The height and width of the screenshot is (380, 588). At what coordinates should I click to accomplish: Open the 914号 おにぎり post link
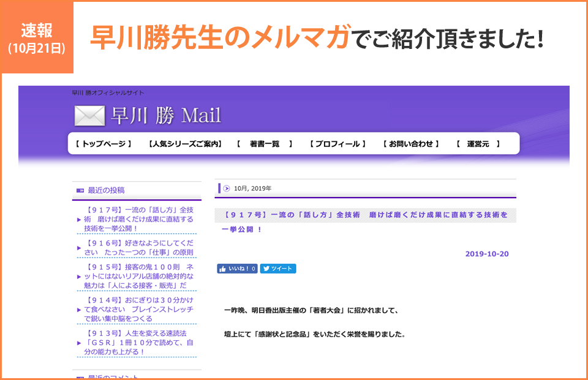click(x=139, y=310)
